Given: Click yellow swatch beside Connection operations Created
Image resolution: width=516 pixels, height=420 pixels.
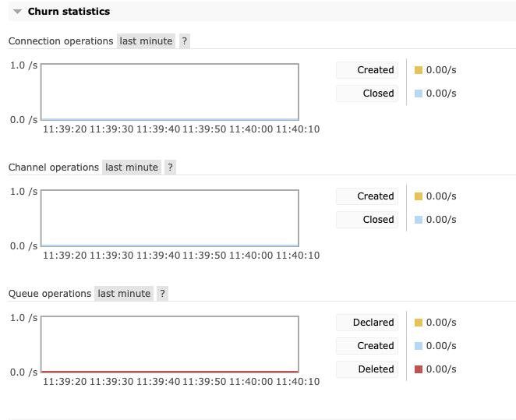Looking at the screenshot, I should point(419,70).
